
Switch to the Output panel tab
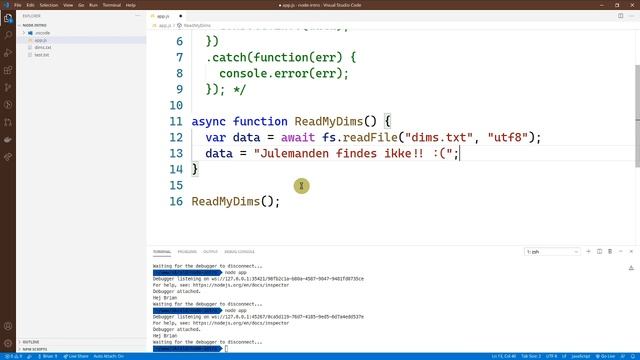211,252
